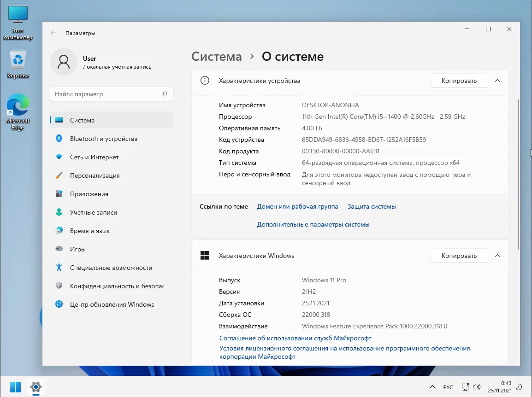Open Bluetooth и устройства category
Viewport: 532px width, 397px height.
pos(112,138)
